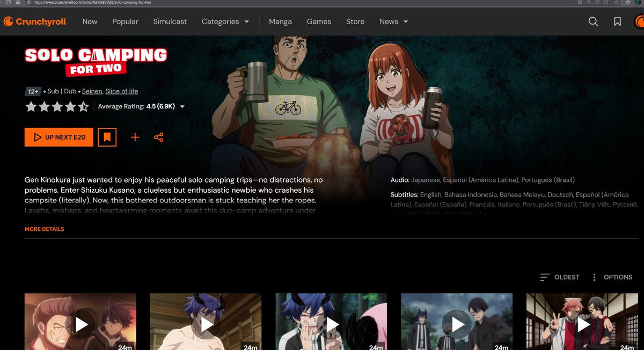Open browser shopping tag icon
This screenshot has height=350, width=644.
[x=597, y=3]
